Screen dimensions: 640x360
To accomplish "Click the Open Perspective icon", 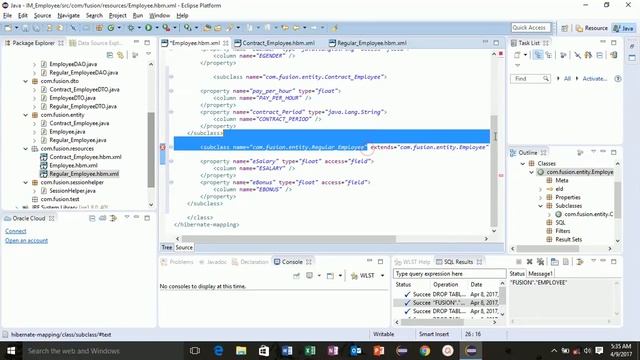I will click(564, 28).
